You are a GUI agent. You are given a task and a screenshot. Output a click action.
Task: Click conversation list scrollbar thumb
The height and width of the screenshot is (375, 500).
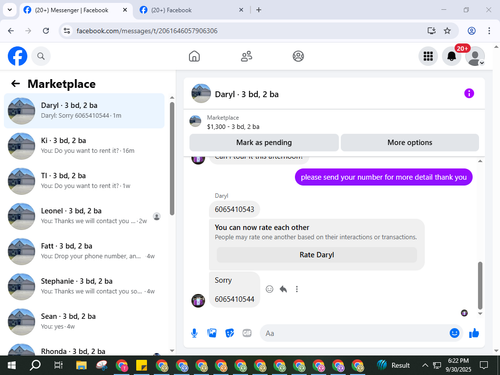click(x=172, y=158)
